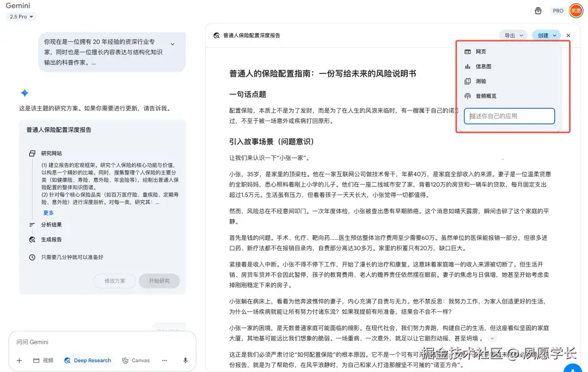Open the 导出 dropdown
Image resolution: width=588 pixels, height=372 pixels.
click(x=513, y=35)
